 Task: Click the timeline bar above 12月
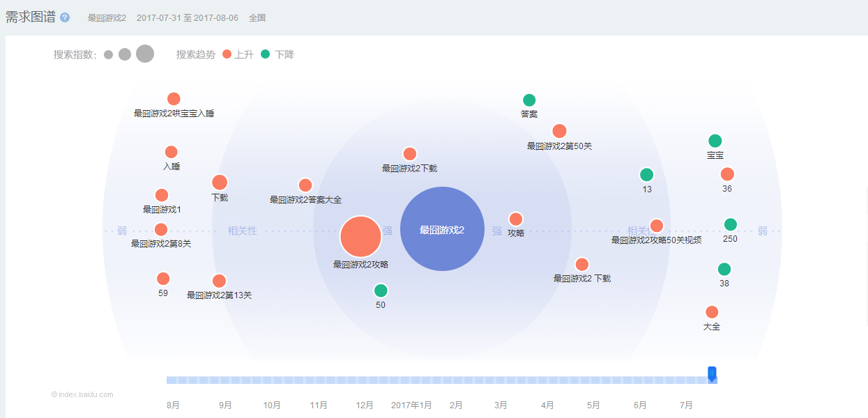tap(365, 380)
